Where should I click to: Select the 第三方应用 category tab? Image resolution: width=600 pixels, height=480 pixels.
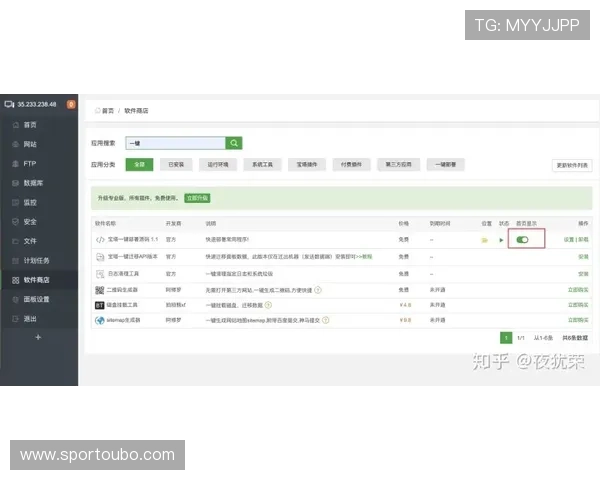[398, 165]
